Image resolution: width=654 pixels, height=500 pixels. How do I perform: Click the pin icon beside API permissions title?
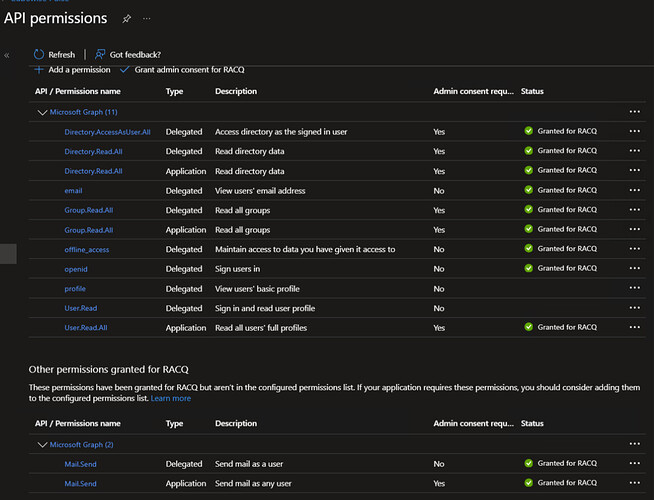click(x=126, y=19)
